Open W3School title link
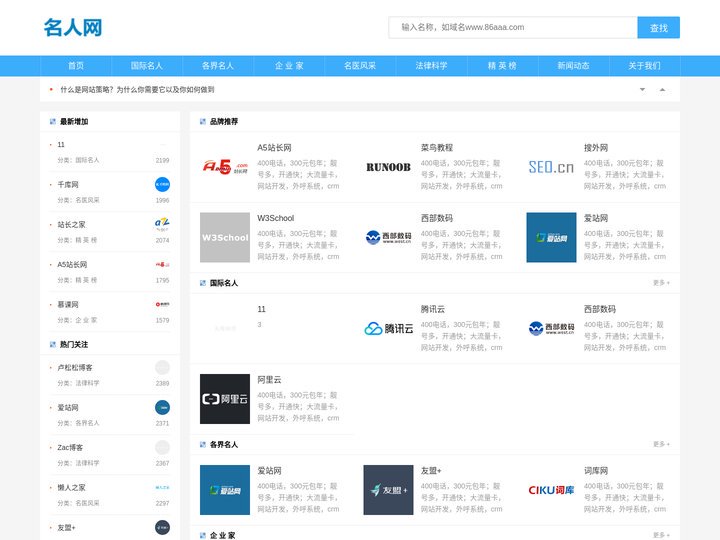 tap(276, 218)
